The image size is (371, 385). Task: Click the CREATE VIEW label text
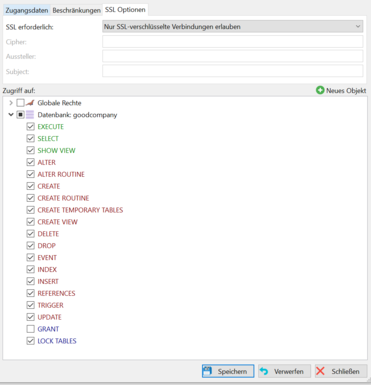tap(58, 222)
